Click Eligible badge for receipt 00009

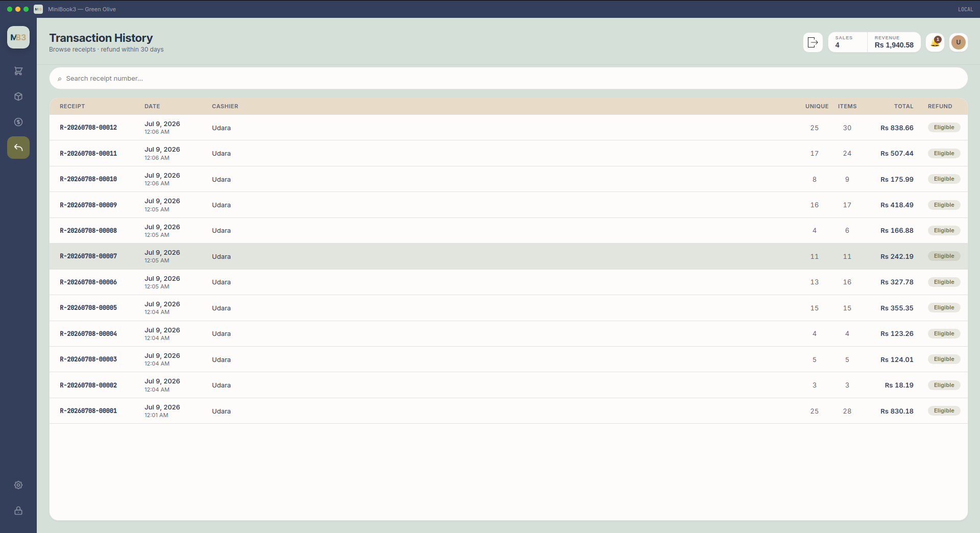point(944,205)
